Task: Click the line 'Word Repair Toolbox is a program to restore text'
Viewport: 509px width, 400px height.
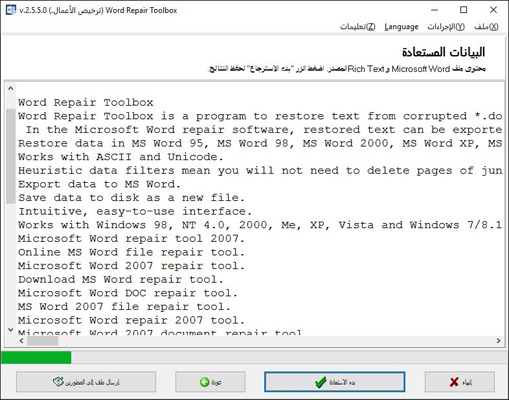Action: pyautogui.click(x=260, y=116)
